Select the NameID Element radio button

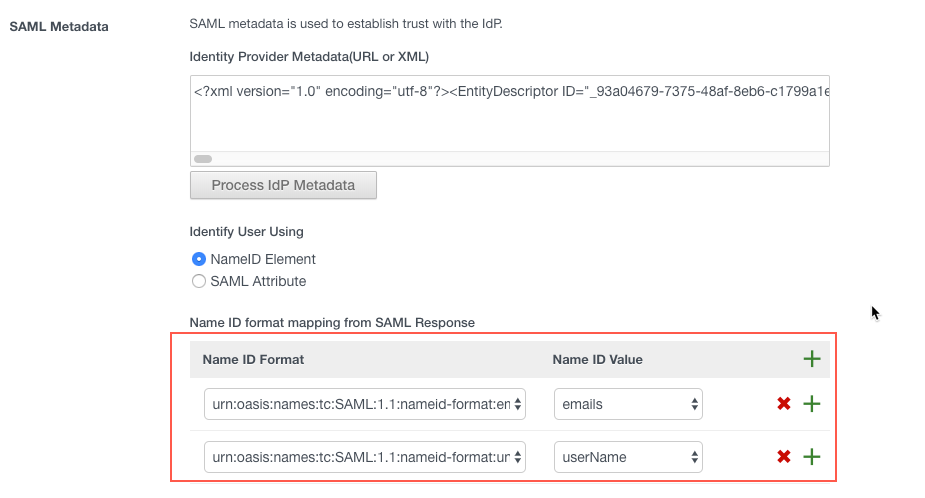point(199,259)
